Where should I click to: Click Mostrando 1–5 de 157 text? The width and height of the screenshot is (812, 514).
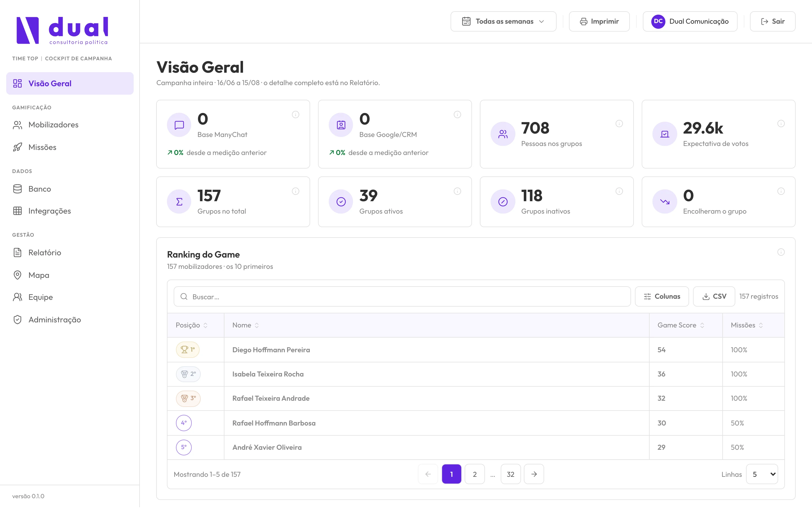pos(207,475)
